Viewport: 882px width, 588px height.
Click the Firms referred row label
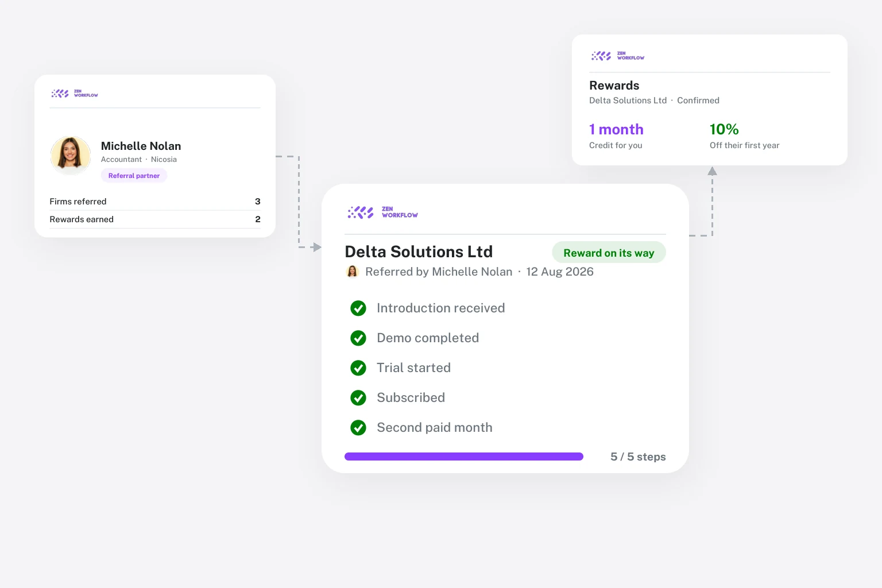(78, 202)
